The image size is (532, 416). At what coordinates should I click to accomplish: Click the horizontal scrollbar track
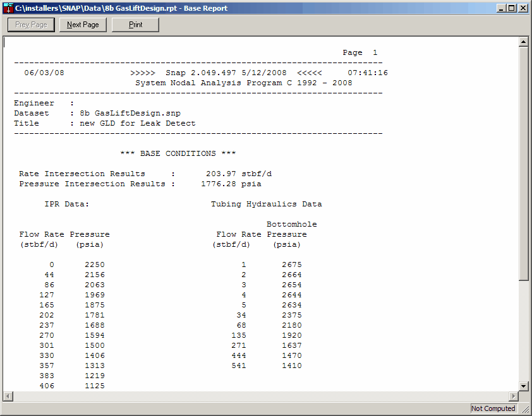pyautogui.click(x=253, y=396)
